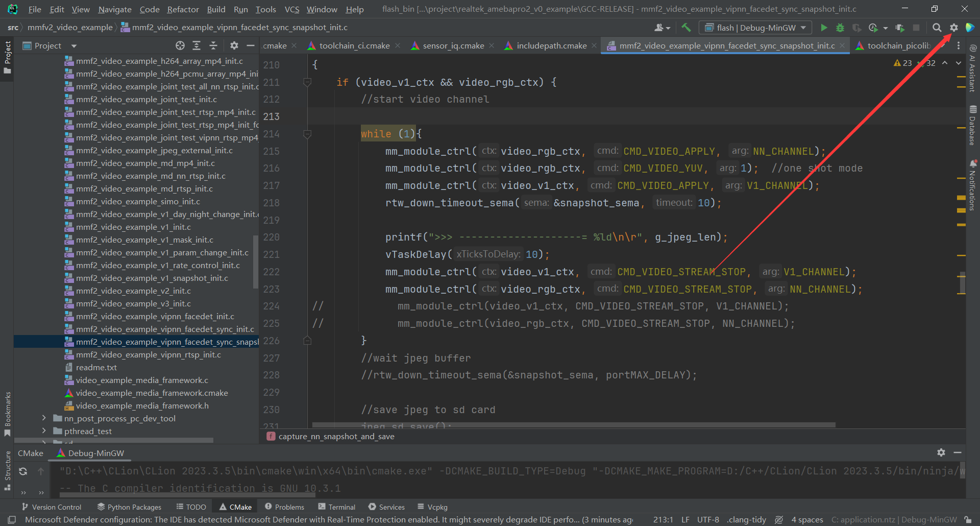The image size is (980, 526).
Task: Open the Tools menu
Action: pyautogui.click(x=265, y=9)
